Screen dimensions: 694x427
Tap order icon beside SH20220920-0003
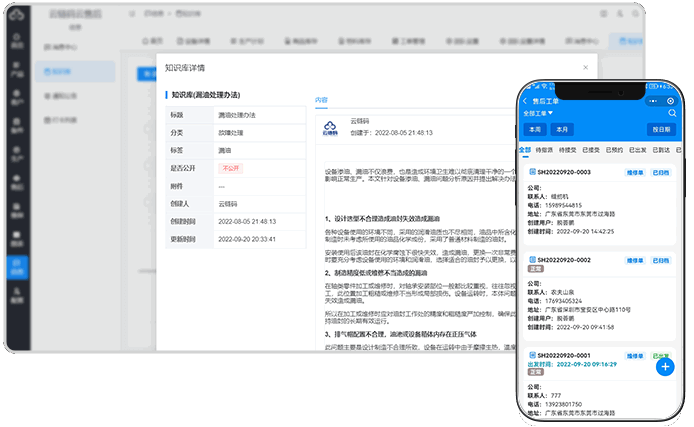pyautogui.click(x=530, y=172)
